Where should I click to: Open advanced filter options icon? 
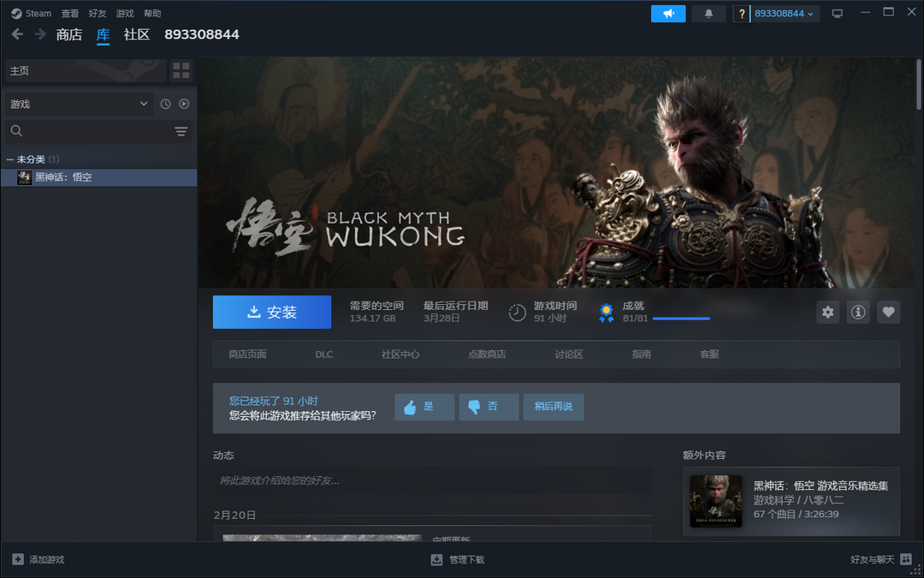point(181,131)
